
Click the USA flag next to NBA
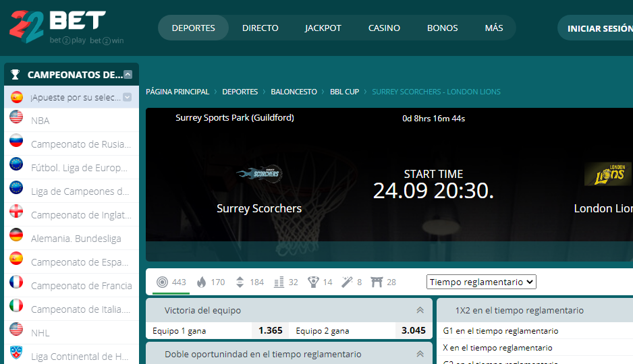point(16,117)
